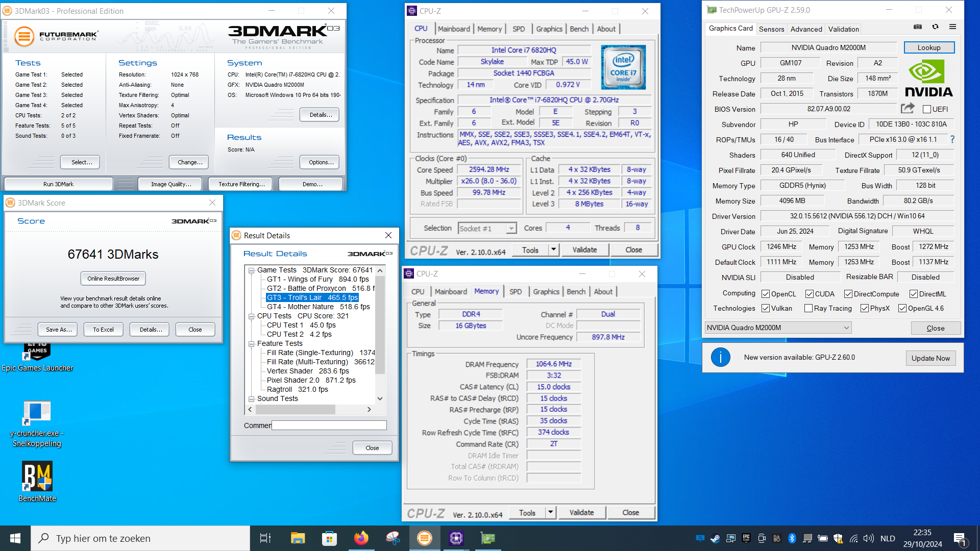This screenshot has width=980, height=551.
Task: Open the Online ResultBrowser
Action: click(113, 279)
